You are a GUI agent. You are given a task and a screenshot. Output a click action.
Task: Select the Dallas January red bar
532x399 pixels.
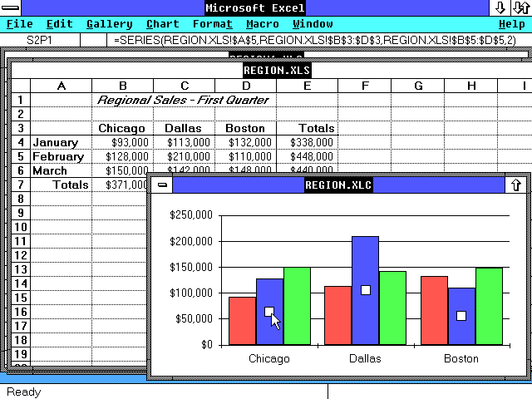point(338,315)
